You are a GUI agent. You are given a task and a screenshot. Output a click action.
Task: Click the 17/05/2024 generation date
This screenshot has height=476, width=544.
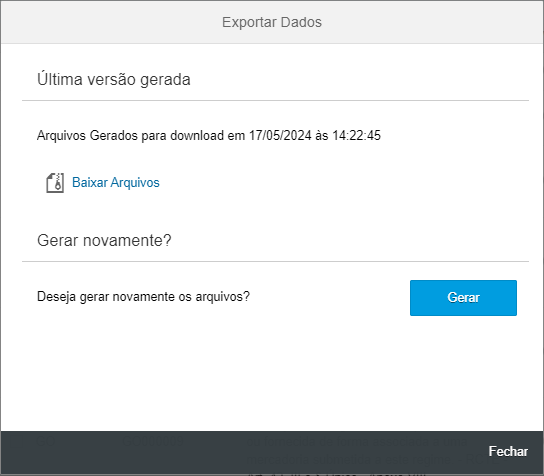click(x=280, y=135)
